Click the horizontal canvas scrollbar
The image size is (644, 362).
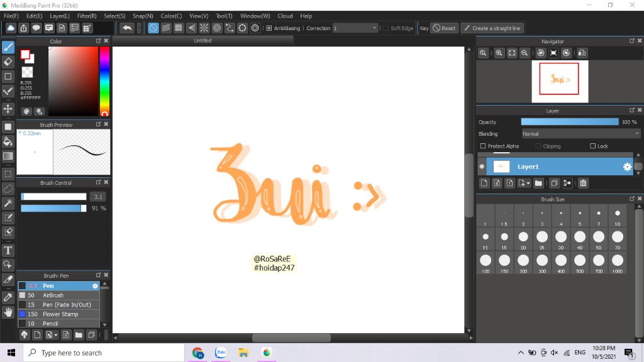[x=292, y=337]
